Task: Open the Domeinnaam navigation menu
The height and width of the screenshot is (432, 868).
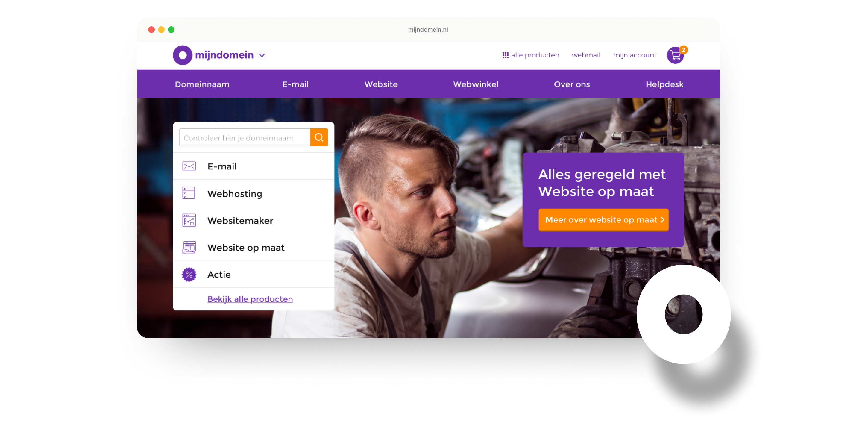Action: tap(202, 84)
